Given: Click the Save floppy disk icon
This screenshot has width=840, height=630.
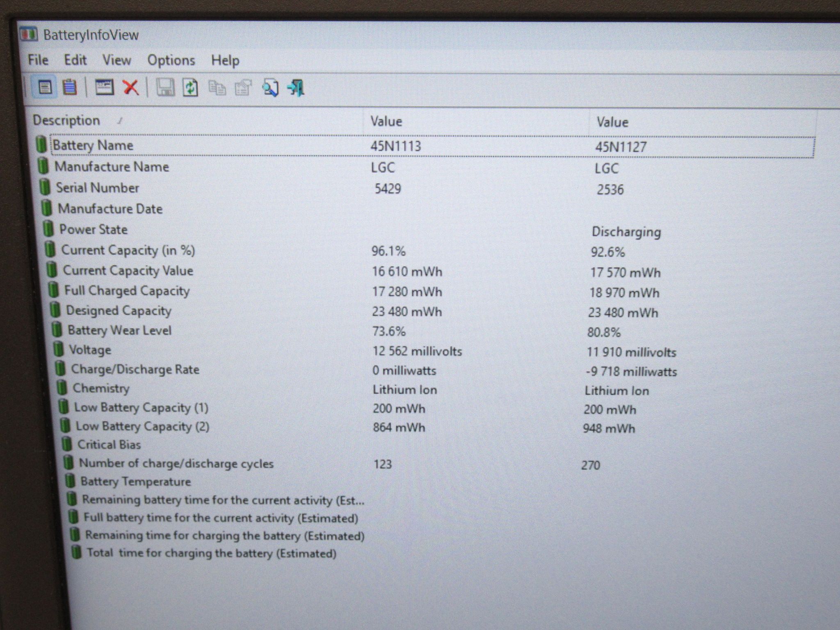Looking at the screenshot, I should [x=165, y=88].
